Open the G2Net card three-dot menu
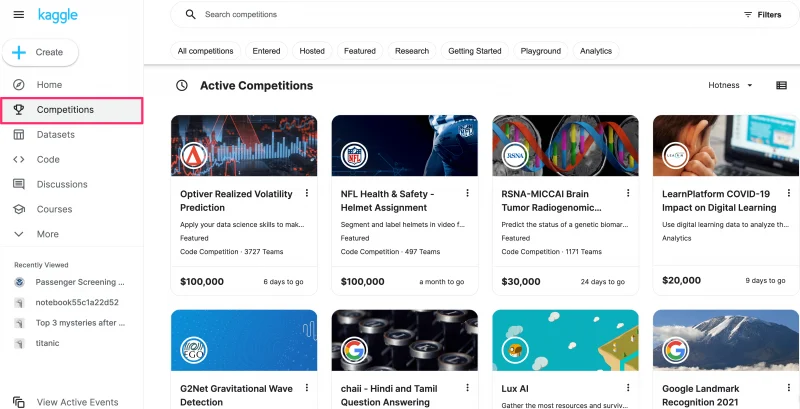800x409 pixels. (x=307, y=388)
